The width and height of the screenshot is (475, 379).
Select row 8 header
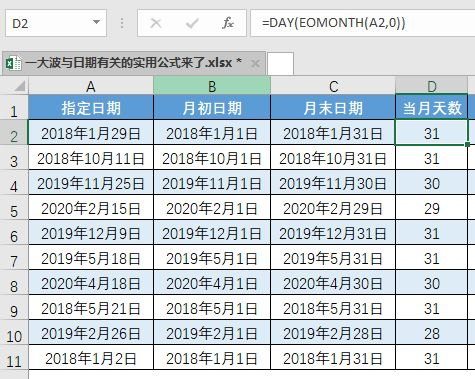pos(14,282)
